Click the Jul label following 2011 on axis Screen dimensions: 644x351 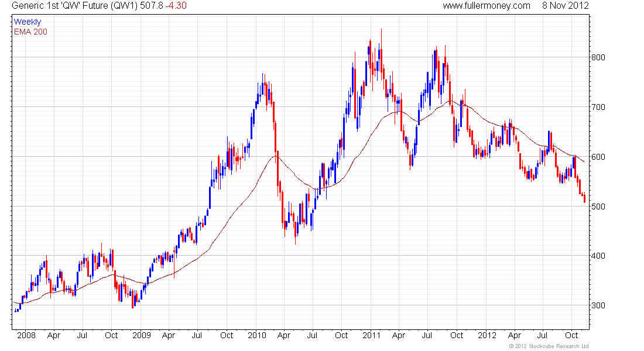point(427,335)
